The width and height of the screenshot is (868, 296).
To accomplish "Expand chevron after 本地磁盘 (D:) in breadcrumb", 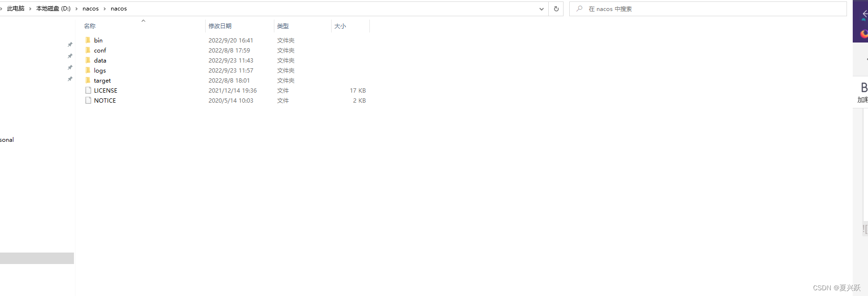I will [76, 9].
